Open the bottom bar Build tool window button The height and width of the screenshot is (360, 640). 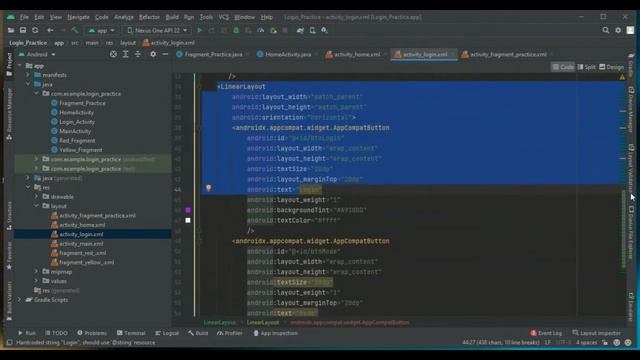tap(198, 333)
